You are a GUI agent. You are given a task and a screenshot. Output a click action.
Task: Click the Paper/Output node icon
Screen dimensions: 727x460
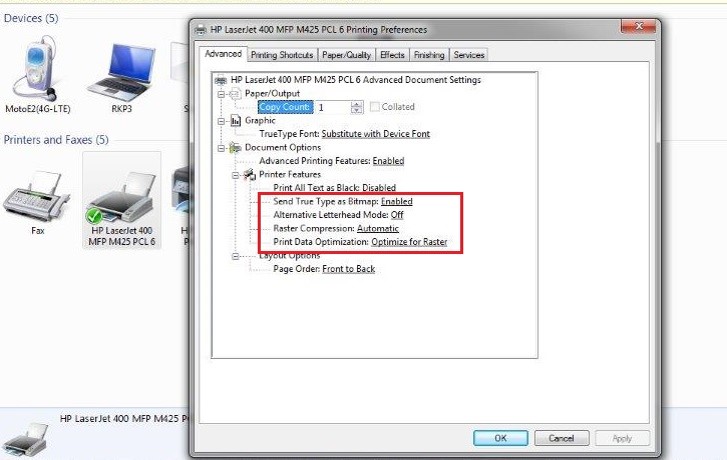click(236, 94)
